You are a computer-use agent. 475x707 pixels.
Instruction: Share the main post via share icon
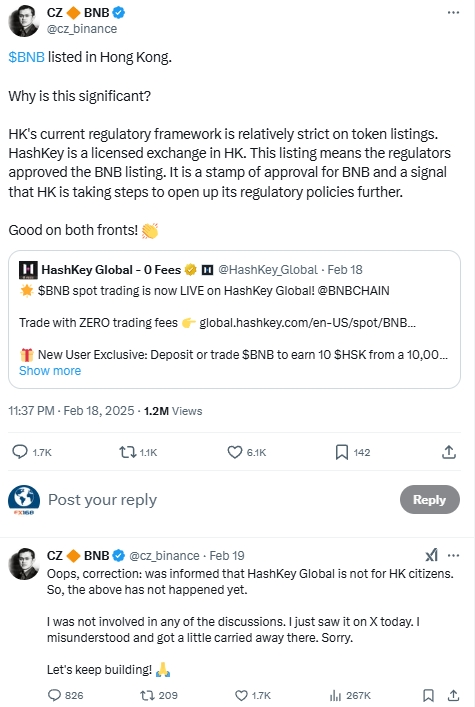click(448, 452)
